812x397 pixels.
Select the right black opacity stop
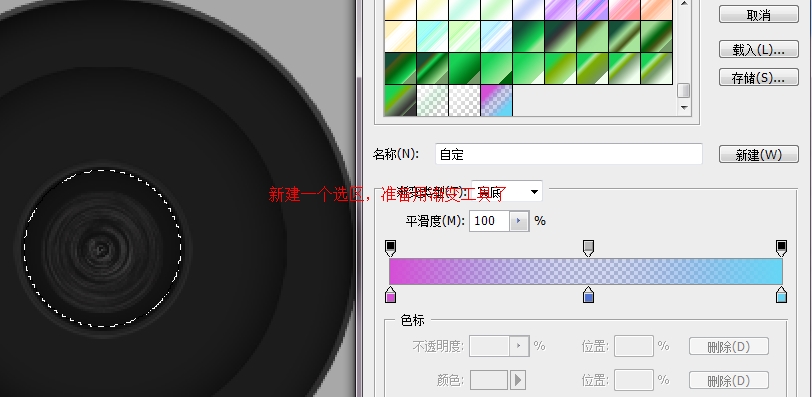tap(781, 247)
